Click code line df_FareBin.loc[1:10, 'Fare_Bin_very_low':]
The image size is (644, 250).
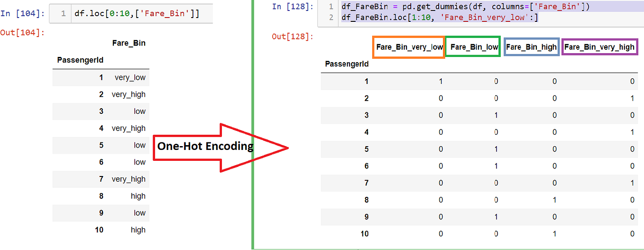click(440, 18)
